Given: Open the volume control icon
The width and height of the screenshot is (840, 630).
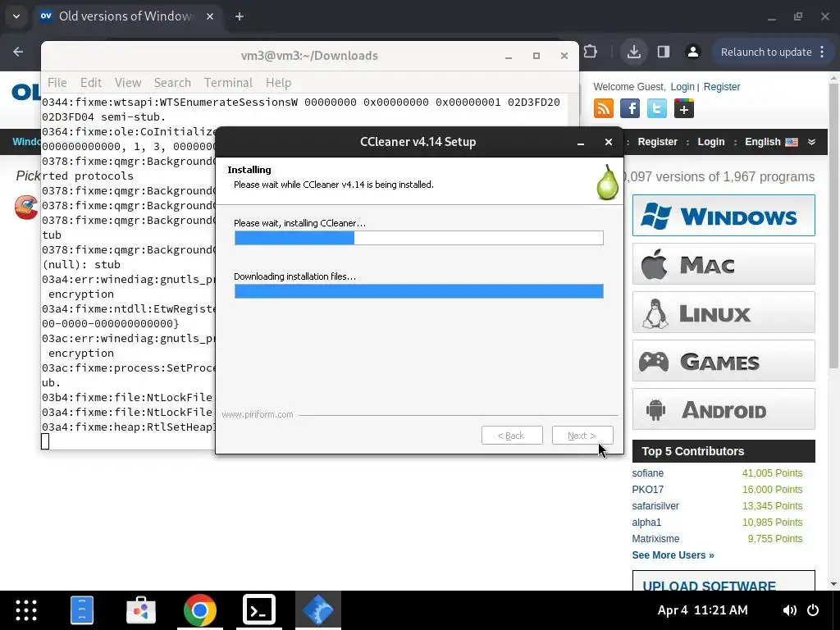Looking at the screenshot, I should (789, 610).
